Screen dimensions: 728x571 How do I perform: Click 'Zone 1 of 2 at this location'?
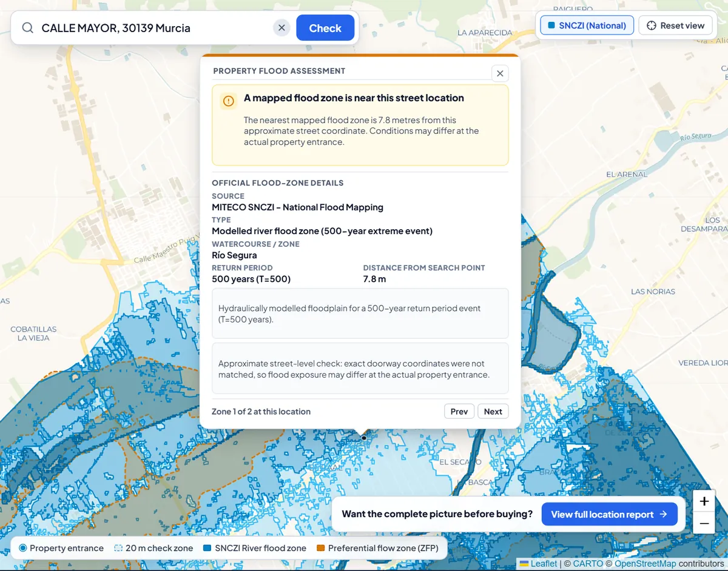[261, 412]
